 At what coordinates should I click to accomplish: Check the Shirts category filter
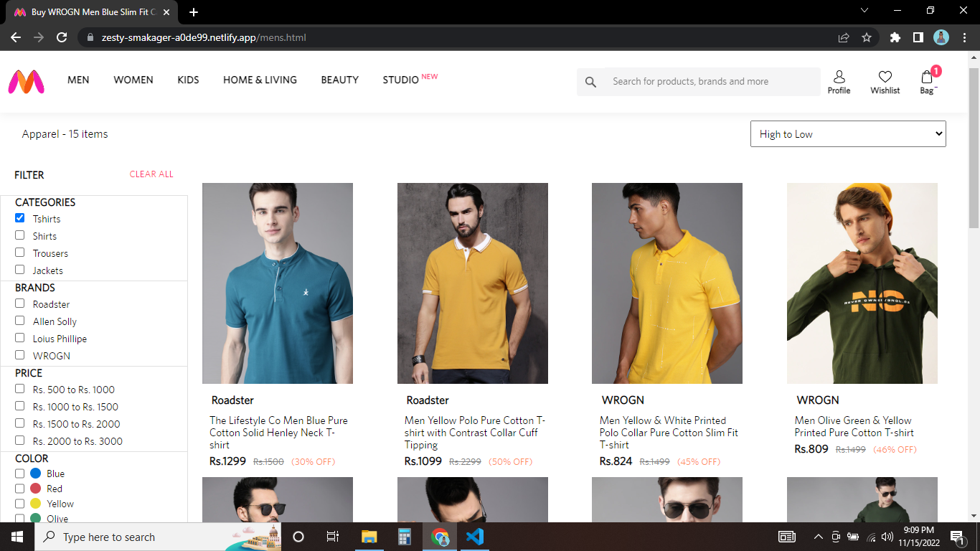coord(20,235)
